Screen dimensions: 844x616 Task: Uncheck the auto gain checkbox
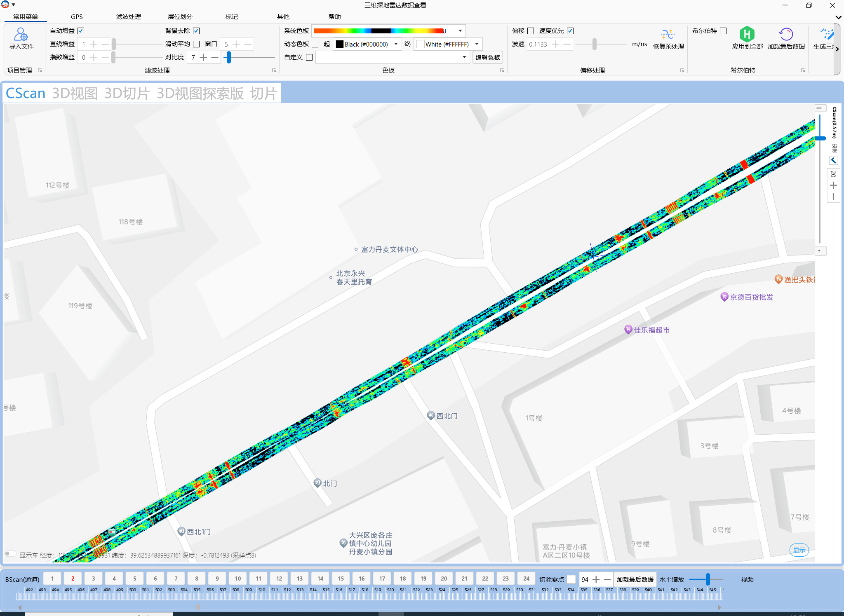click(81, 31)
